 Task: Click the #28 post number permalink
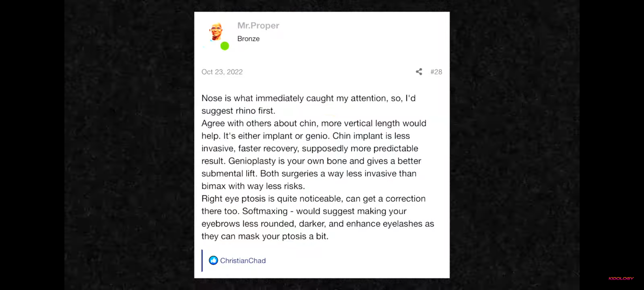[436, 72]
